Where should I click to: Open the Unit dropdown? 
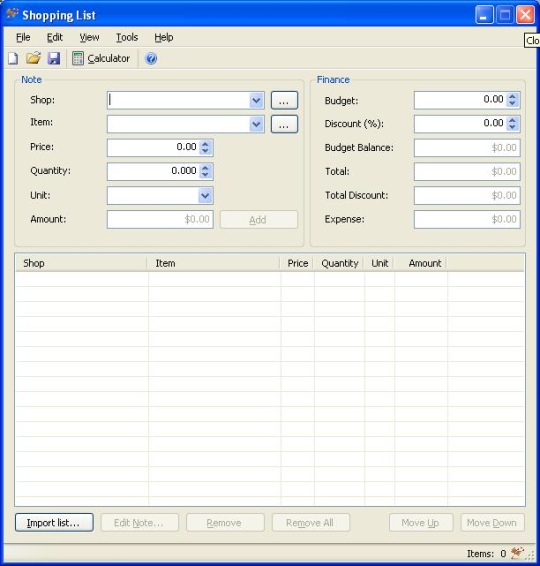(205, 196)
